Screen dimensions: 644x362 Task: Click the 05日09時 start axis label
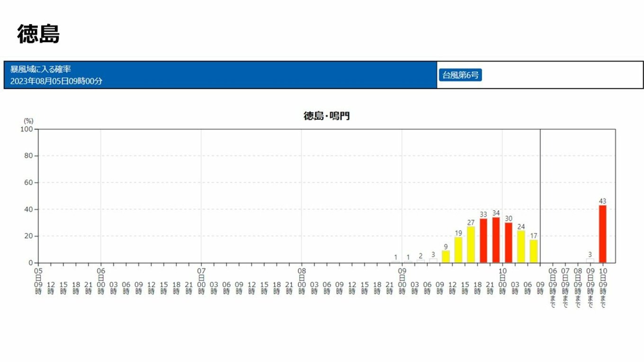(38, 281)
